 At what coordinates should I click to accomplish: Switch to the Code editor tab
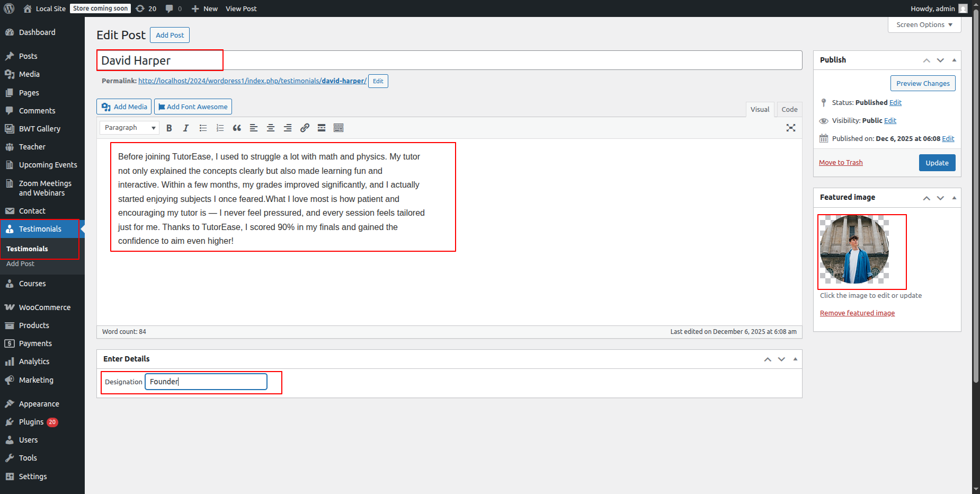click(x=789, y=109)
